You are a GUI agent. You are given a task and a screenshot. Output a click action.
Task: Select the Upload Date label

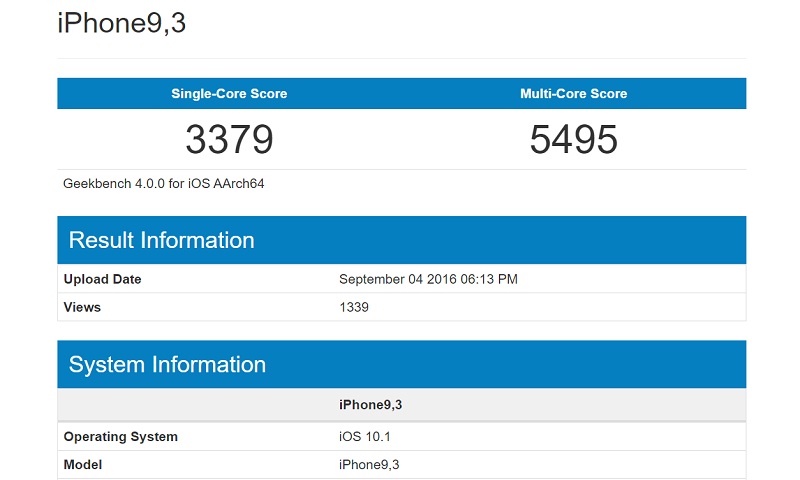(x=102, y=279)
